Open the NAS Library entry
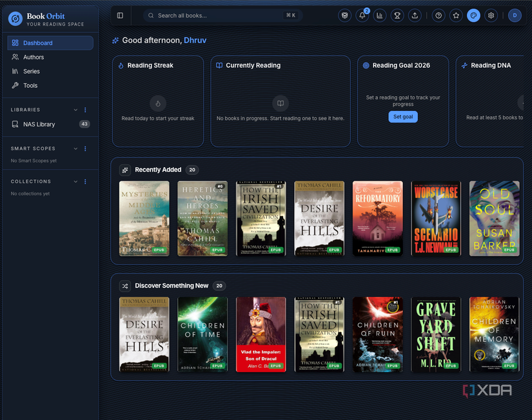Viewport: 532px width, 420px height. coord(50,124)
